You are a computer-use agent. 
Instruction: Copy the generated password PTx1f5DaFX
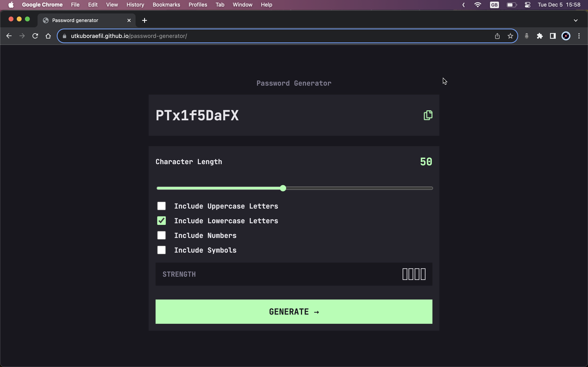428,115
